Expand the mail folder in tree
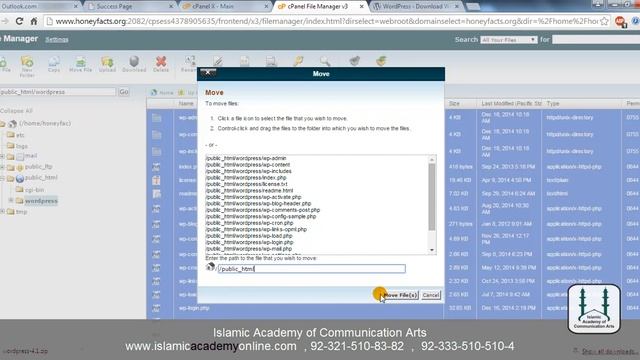Screen dimensions: 640x360 point(2,156)
